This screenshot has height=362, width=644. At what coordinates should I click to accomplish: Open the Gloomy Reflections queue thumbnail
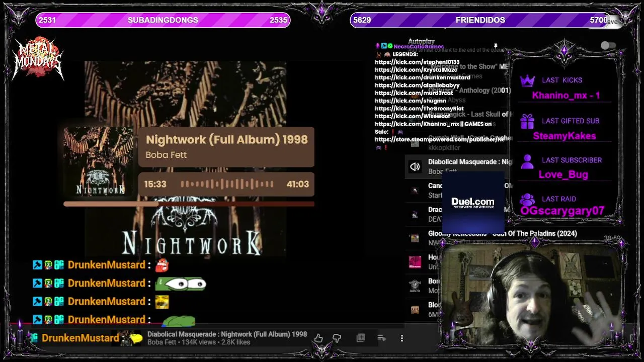[x=415, y=238]
